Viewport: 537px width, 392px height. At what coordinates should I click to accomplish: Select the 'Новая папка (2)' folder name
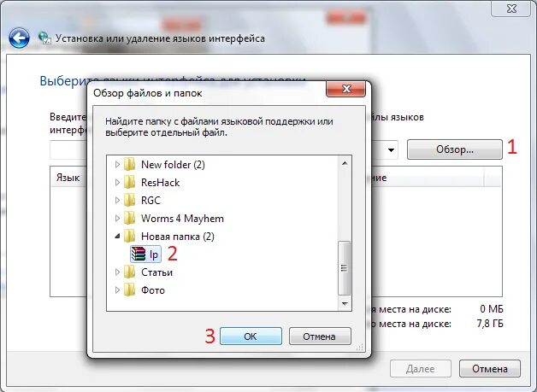click(177, 236)
